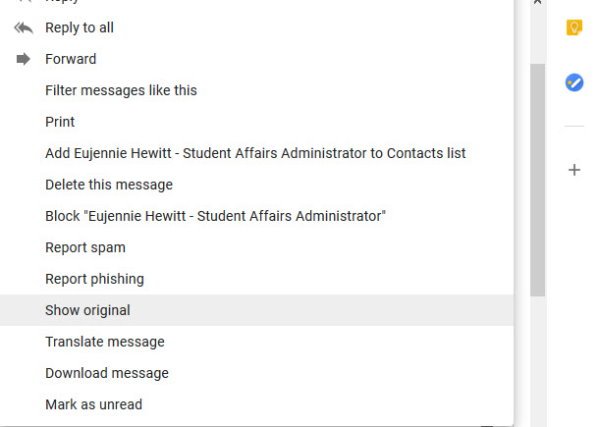Select the "Reply to all" text label
600x427 pixels.
[79, 28]
